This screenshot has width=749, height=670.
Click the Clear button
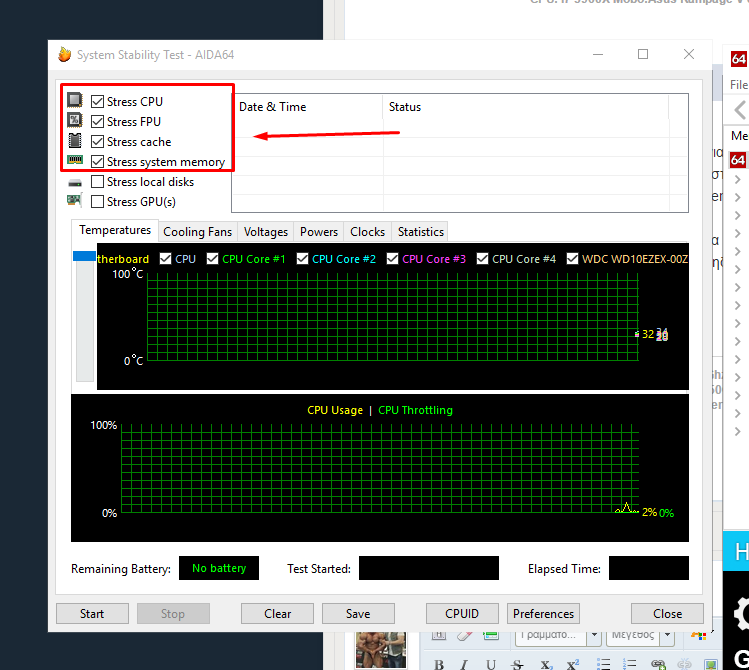click(278, 614)
